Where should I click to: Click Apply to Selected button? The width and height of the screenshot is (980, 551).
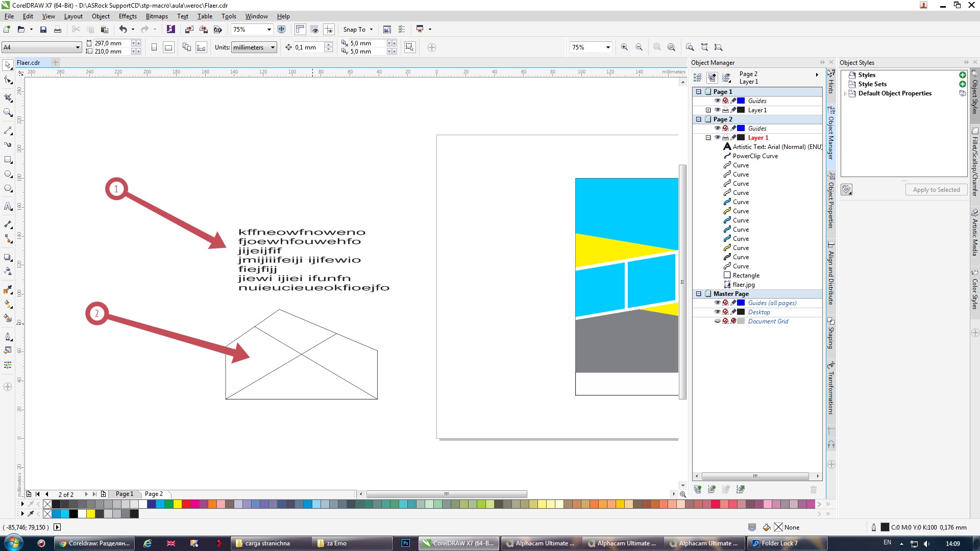(936, 190)
